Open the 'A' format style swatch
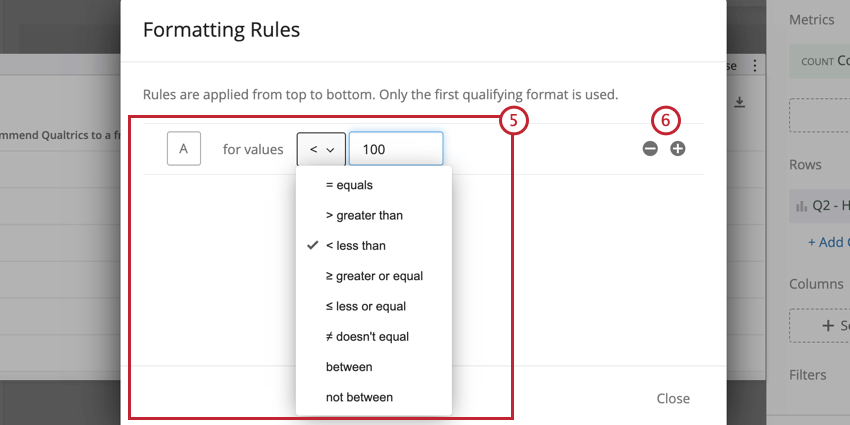This screenshot has width=850, height=425. tap(184, 149)
